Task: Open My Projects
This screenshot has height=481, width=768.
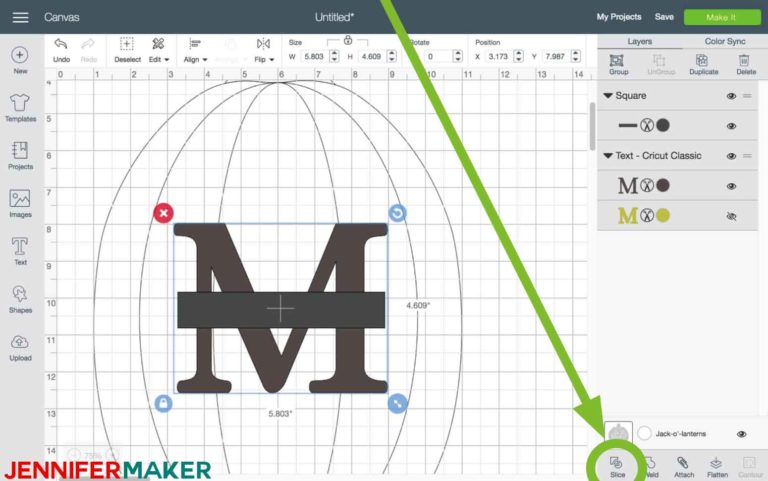Action: pyautogui.click(x=619, y=17)
